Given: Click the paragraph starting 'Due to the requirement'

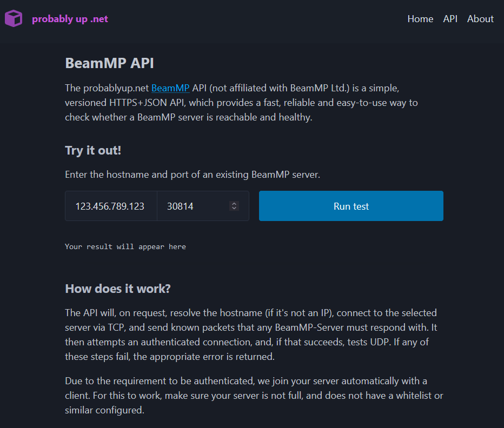Looking at the screenshot, I should [254, 395].
